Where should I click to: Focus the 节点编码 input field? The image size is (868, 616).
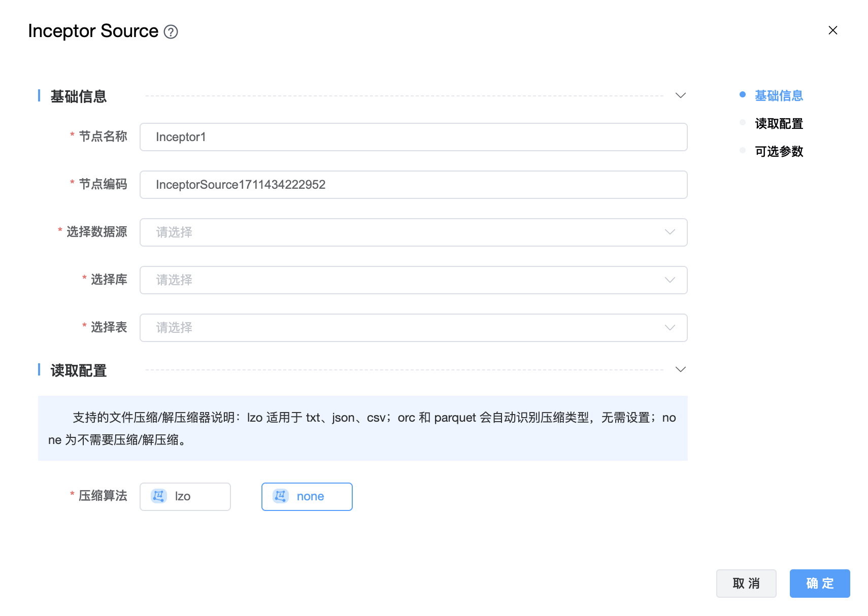(413, 185)
